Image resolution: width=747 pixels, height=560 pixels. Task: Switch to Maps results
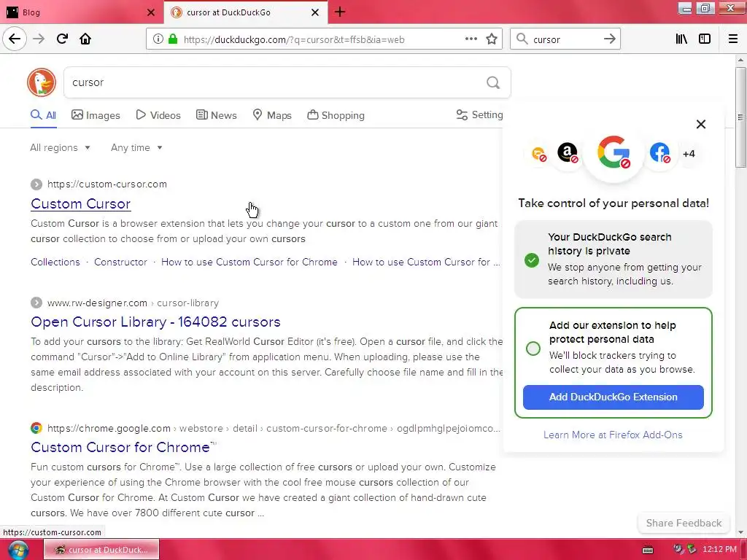272,115
